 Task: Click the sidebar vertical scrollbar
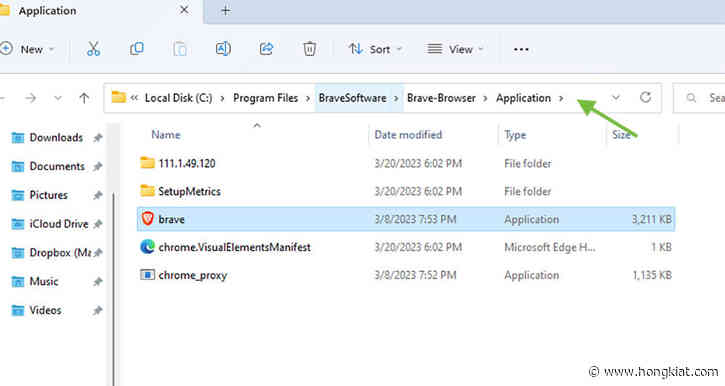[113, 289]
